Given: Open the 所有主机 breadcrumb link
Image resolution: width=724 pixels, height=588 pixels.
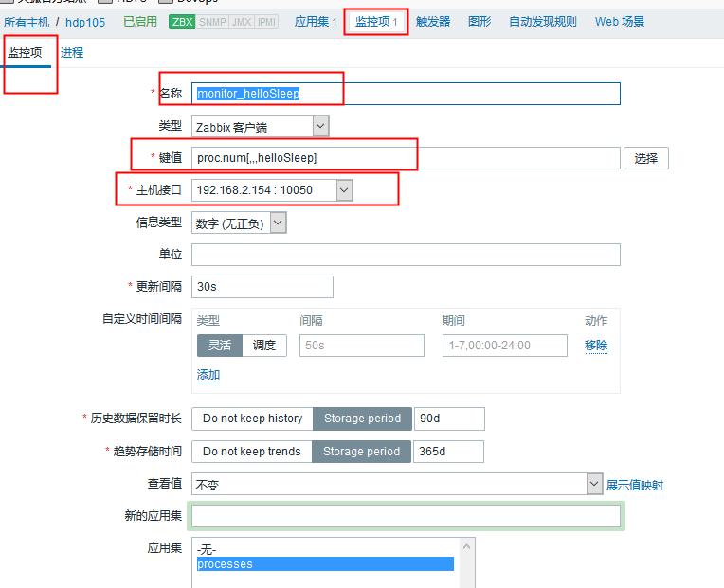Looking at the screenshot, I should (27, 22).
